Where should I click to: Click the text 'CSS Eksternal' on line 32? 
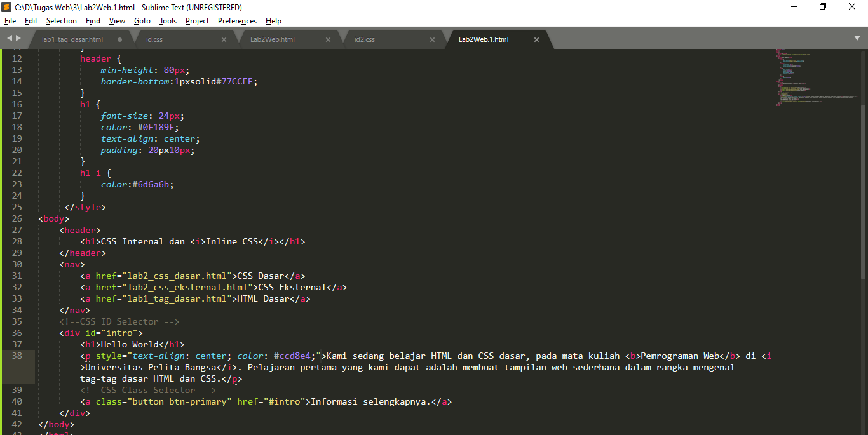click(x=292, y=287)
